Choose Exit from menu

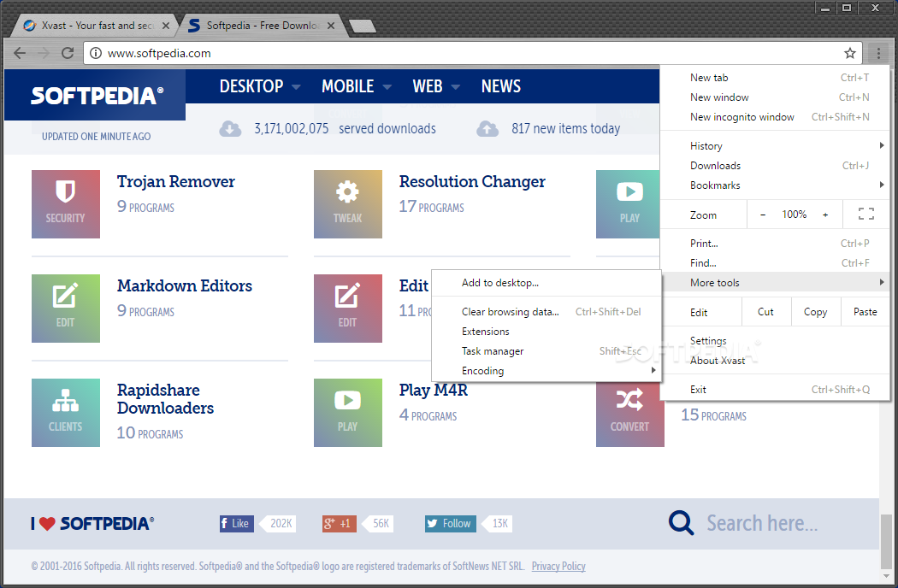pos(775,390)
